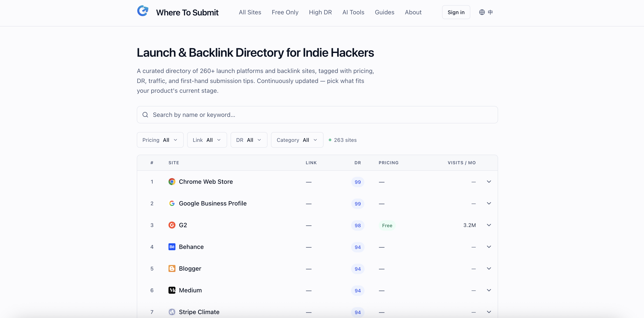This screenshot has height=318, width=644.
Task: Open the About page link
Action: 413,12
